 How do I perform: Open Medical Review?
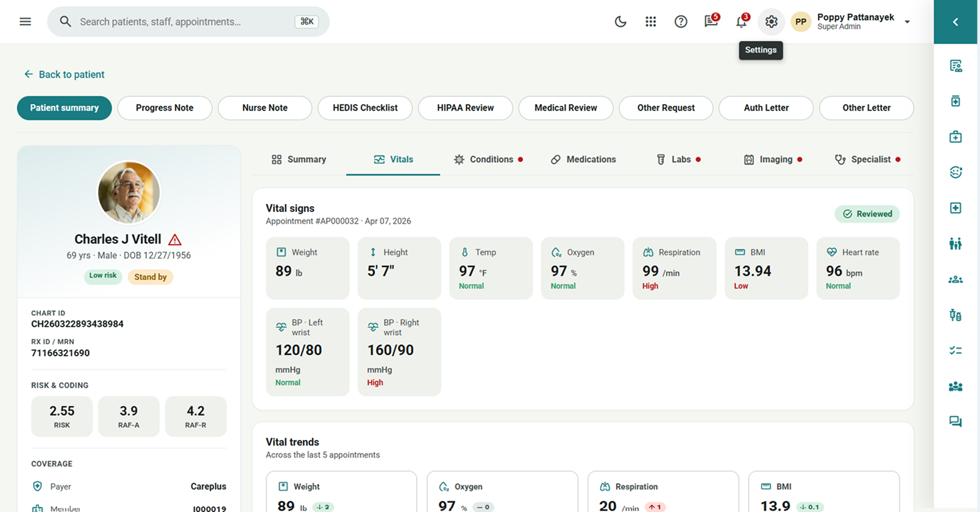(566, 108)
